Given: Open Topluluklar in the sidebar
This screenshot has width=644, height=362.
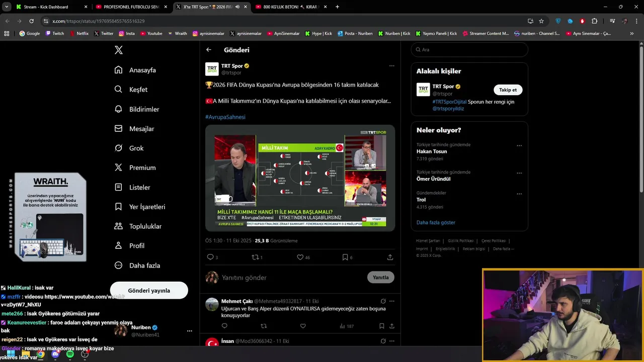Looking at the screenshot, I should coord(138,226).
